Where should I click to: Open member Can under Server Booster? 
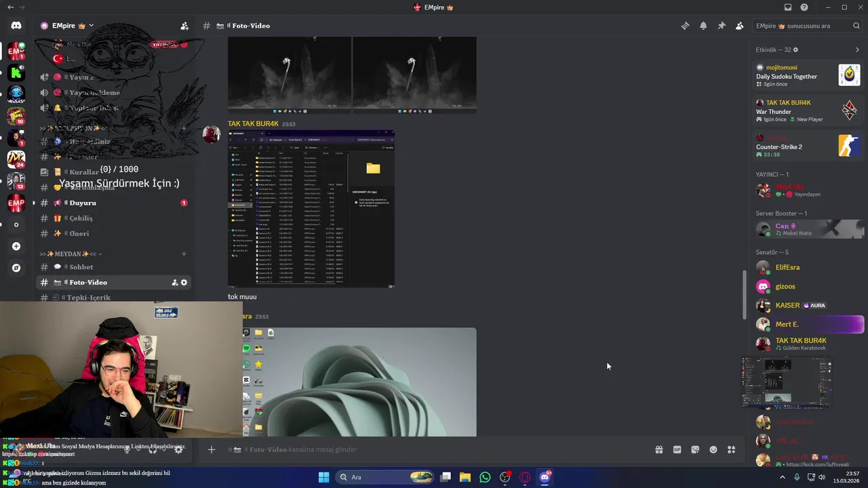(808, 229)
